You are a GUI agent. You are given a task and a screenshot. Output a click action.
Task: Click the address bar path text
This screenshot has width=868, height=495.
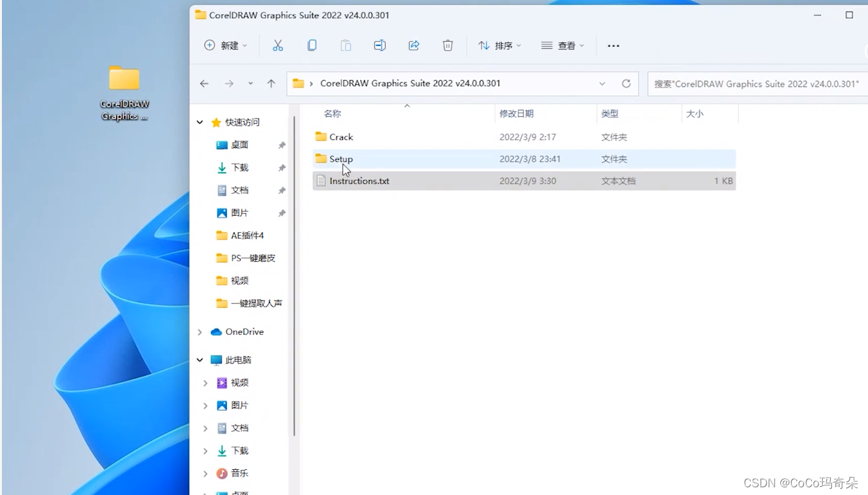(410, 83)
